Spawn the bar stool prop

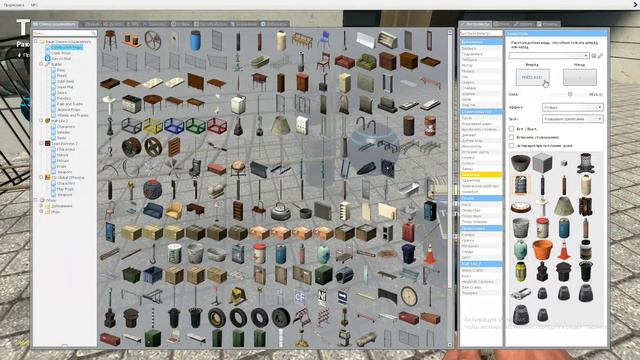(110, 40)
